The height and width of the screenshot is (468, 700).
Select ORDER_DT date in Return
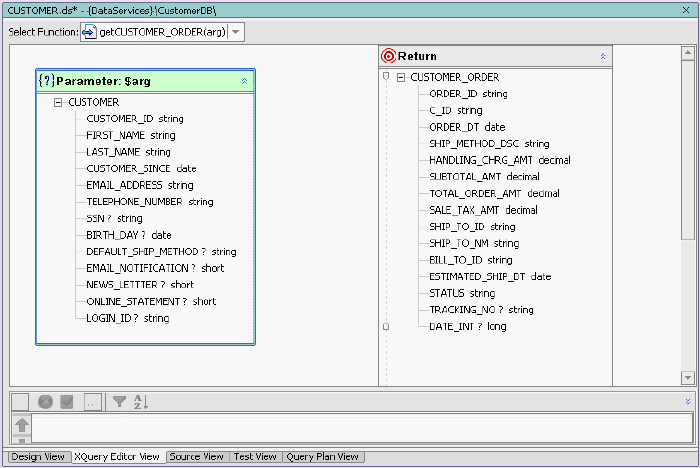click(x=467, y=127)
